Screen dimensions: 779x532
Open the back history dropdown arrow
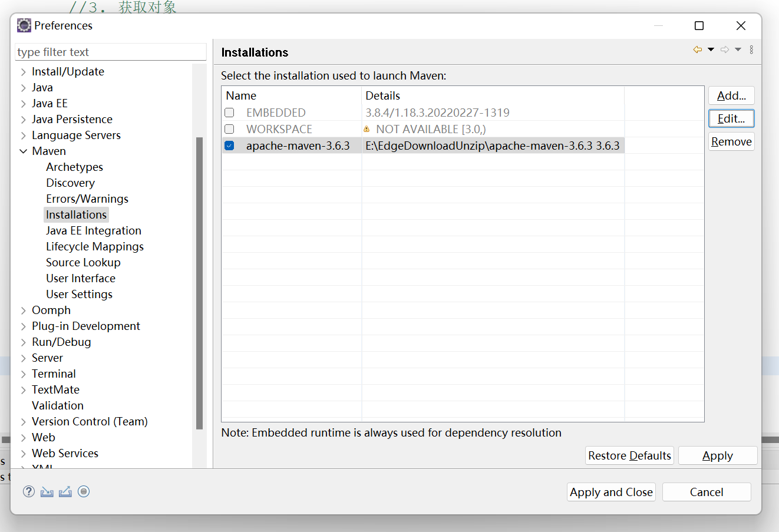[x=711, y=49]
